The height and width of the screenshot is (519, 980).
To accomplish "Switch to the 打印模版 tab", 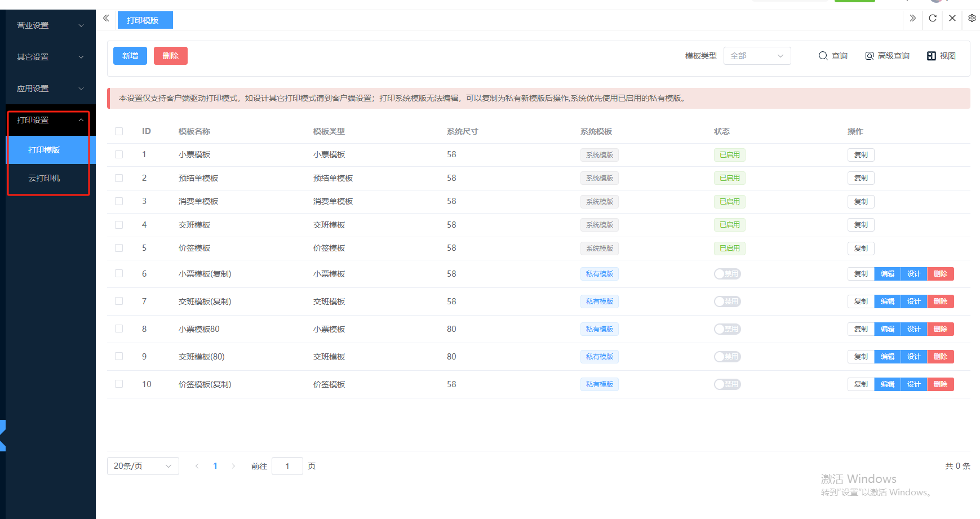I will [143, 20].
